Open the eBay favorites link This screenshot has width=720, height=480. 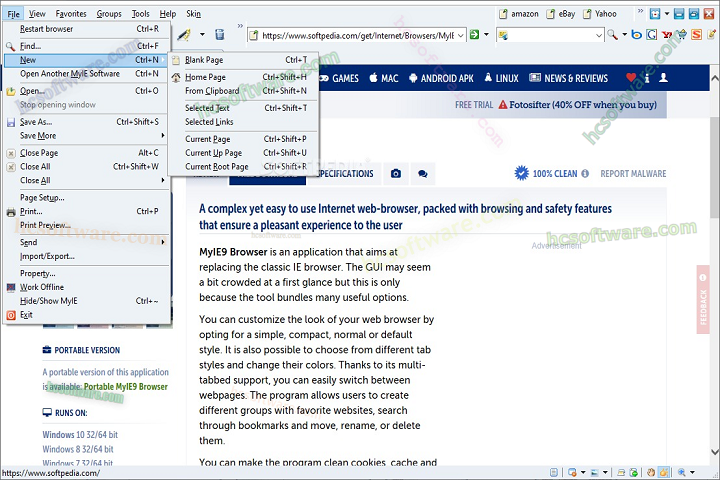561,14
